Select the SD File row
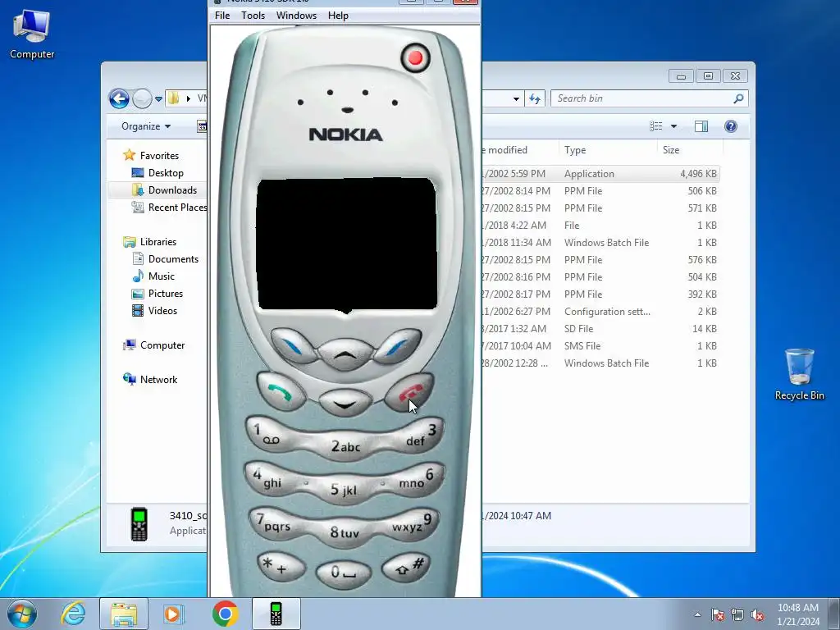The height and width of the screenshot is (630, 840). (x=600, y=328)
